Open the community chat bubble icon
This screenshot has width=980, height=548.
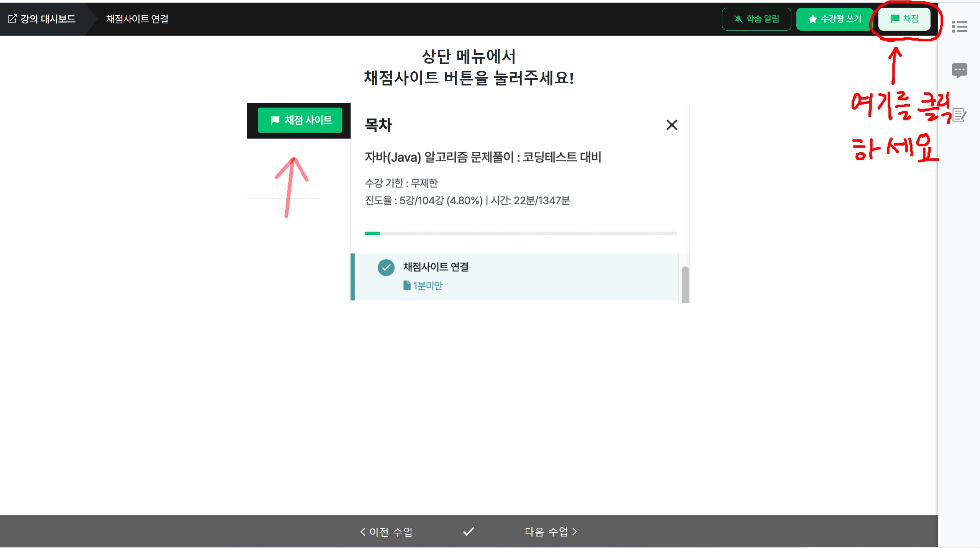click(x=959, y=71)
